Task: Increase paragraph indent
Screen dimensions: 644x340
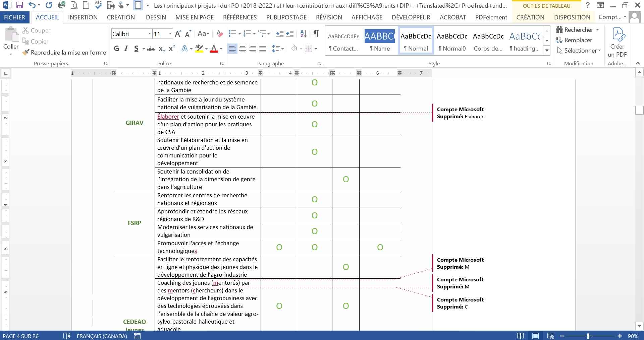Action: [x=290, y=33]
